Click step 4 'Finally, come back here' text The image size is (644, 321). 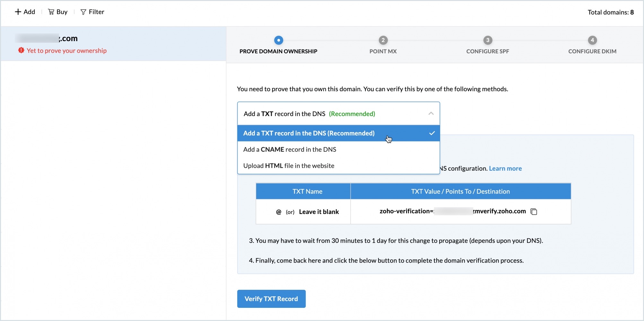coord(386,261)
